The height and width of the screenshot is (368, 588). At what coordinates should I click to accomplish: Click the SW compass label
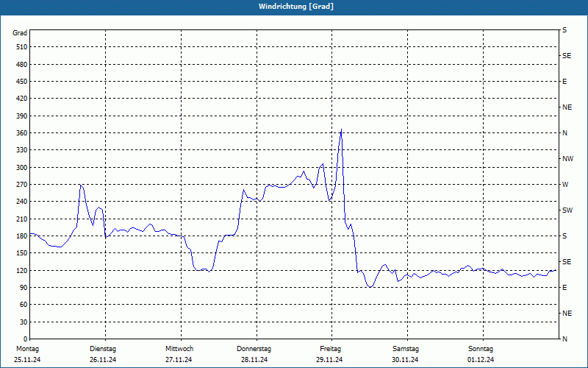tap(567, 210)
